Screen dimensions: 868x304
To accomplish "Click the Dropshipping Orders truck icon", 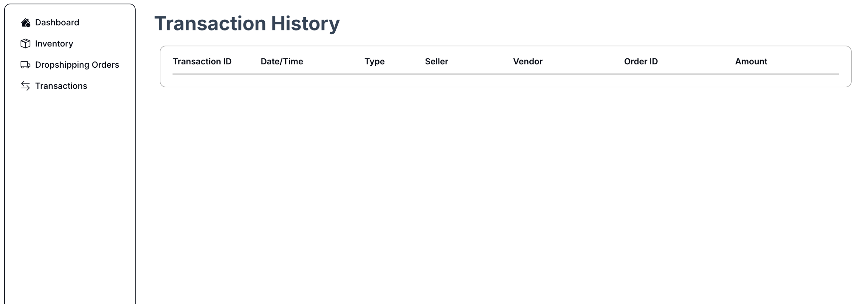I will click(25, 65).
